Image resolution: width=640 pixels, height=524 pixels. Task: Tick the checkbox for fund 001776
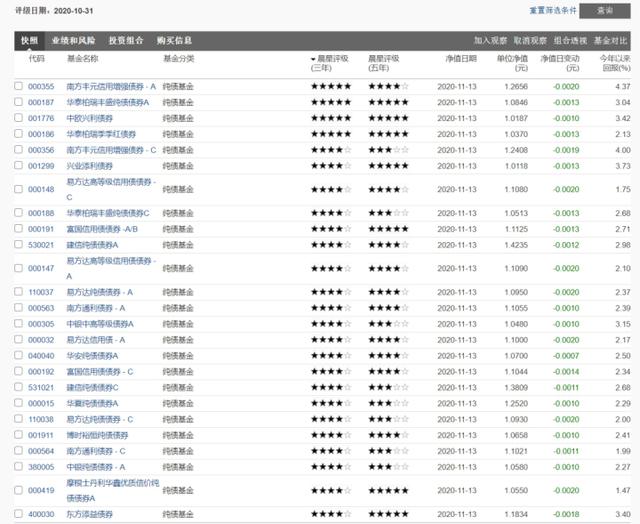pos(18,118)
